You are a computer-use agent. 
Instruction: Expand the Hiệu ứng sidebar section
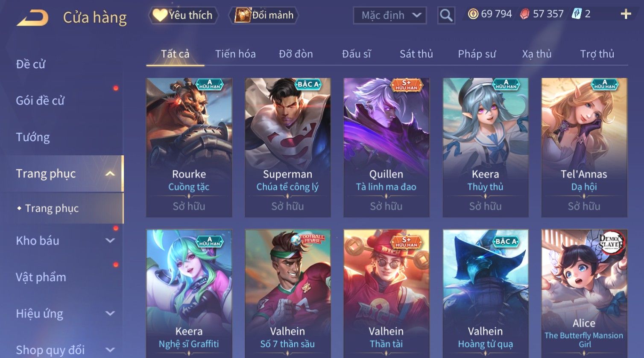point(110,314)
